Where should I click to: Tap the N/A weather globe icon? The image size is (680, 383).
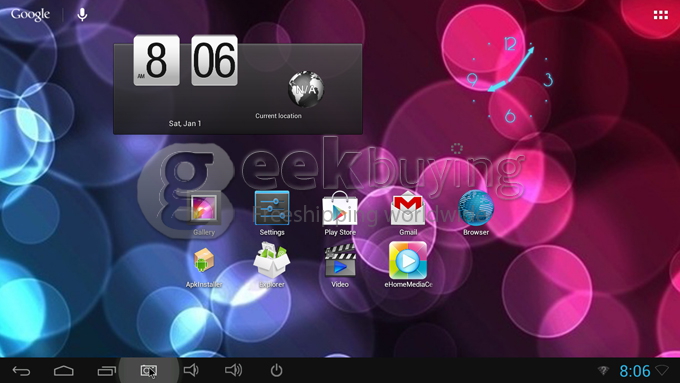tap(306, 89)
